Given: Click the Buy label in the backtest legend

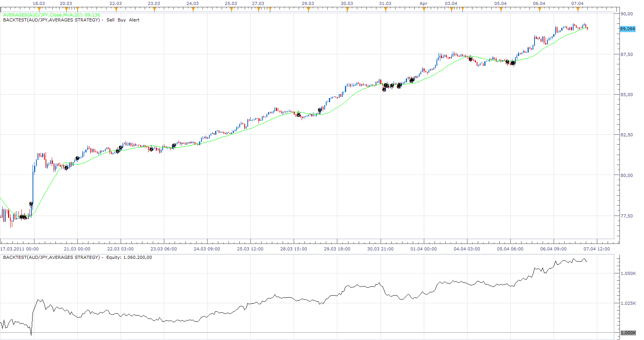Looking at the screenshot, I should 122,20.
